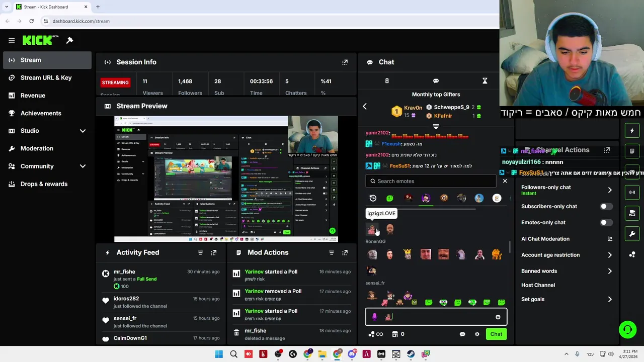This screenshot has width=644, height=362.
Task: Clear chat with the trash icon
Action: [x=387, y=81]
